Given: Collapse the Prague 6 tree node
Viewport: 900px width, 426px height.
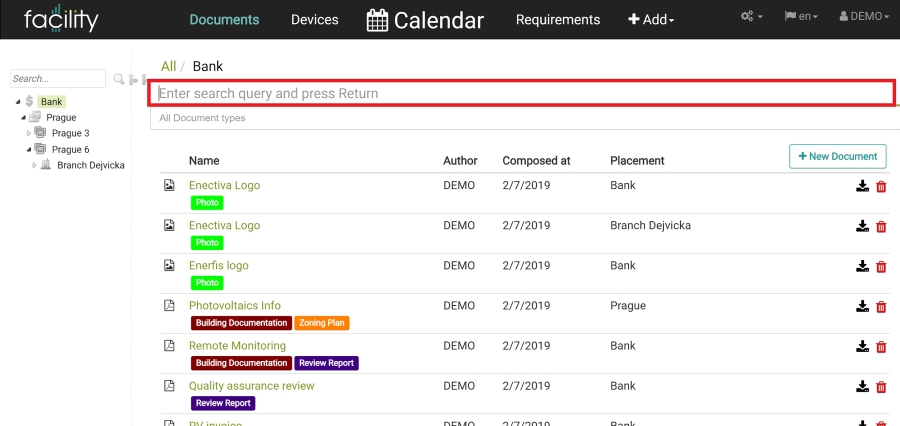Looking at the screenshot, I should click(29, 149).
